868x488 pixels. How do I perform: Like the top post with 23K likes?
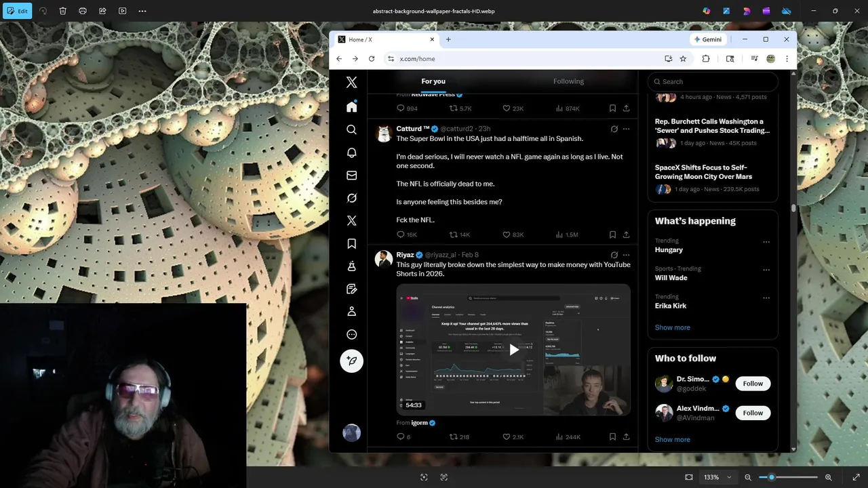[x=513, y=108]
